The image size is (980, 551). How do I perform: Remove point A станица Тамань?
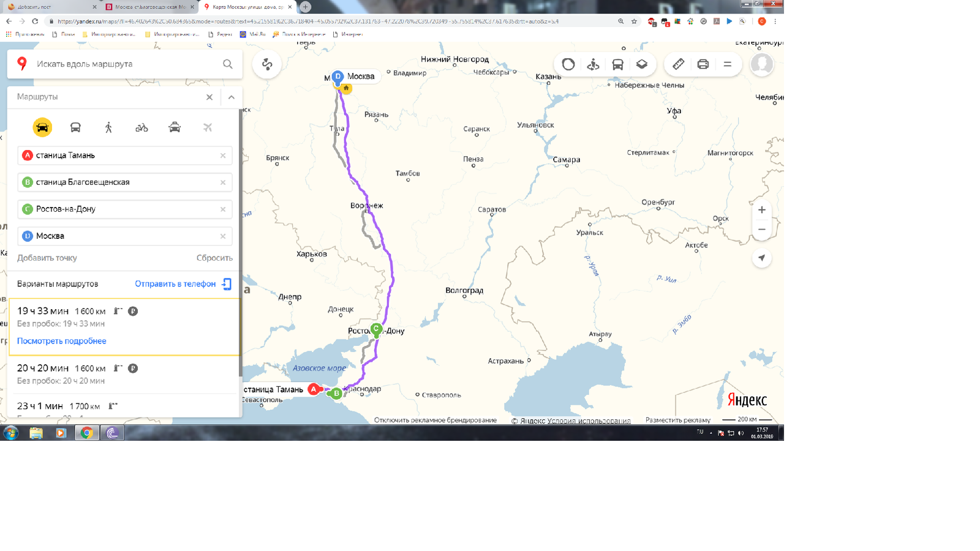[223, 156]
